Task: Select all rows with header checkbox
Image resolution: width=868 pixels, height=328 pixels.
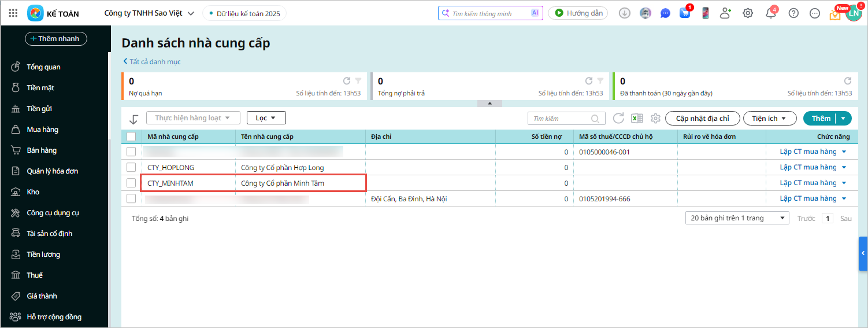Action: click(x=131, y=137)
